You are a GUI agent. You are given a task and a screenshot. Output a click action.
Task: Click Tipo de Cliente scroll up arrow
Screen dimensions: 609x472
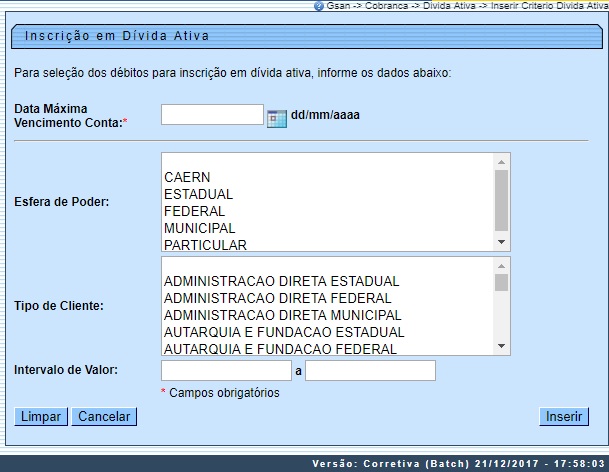point(501,266)
